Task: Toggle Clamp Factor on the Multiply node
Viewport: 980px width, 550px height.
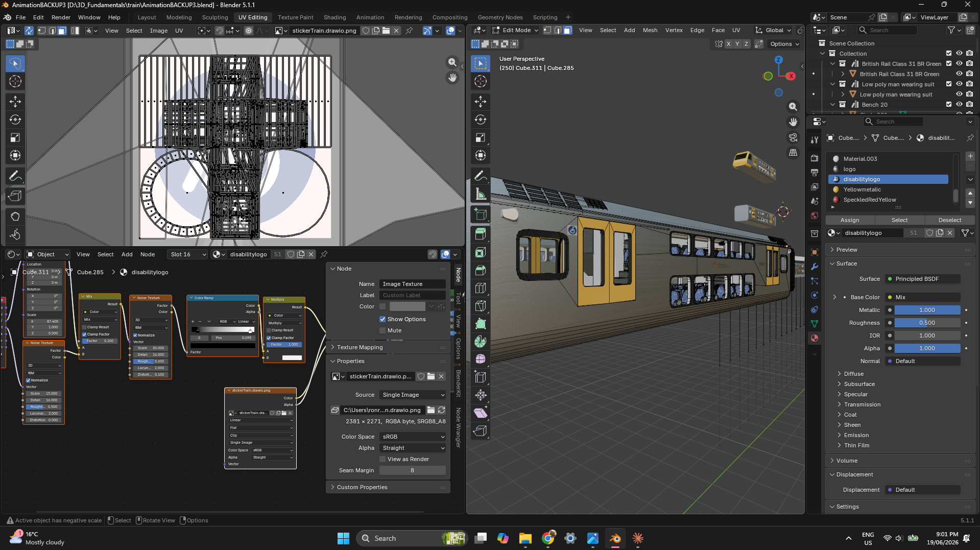Action: (x=269, y=338)
